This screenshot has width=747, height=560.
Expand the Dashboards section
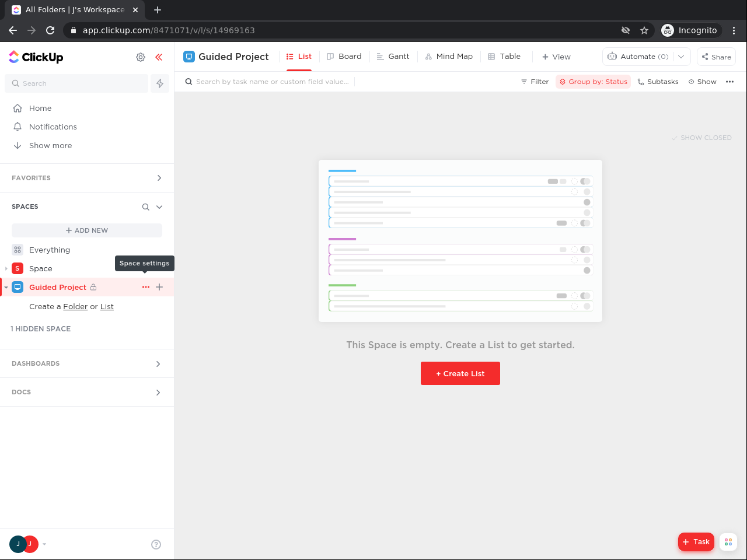point(158,364)
